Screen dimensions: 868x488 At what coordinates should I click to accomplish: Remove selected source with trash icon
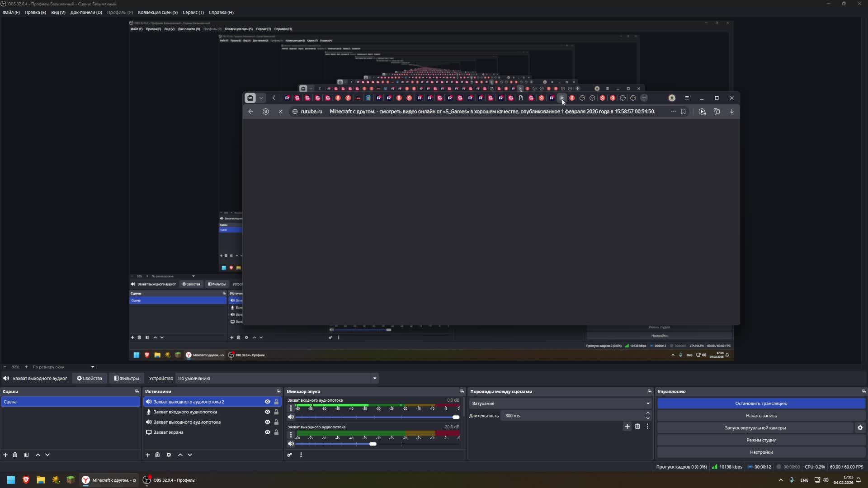click(157, 455)
